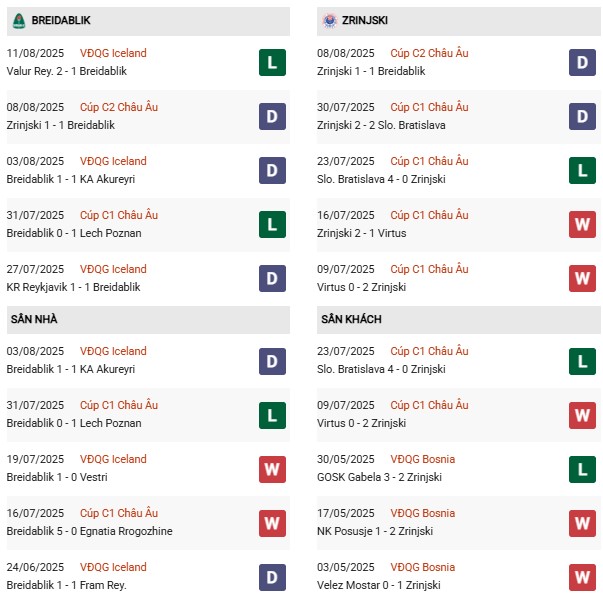Click the Breidablik 1 - 0 Vestri result
This screenshot has height=597, width=603.
[62, 477]
